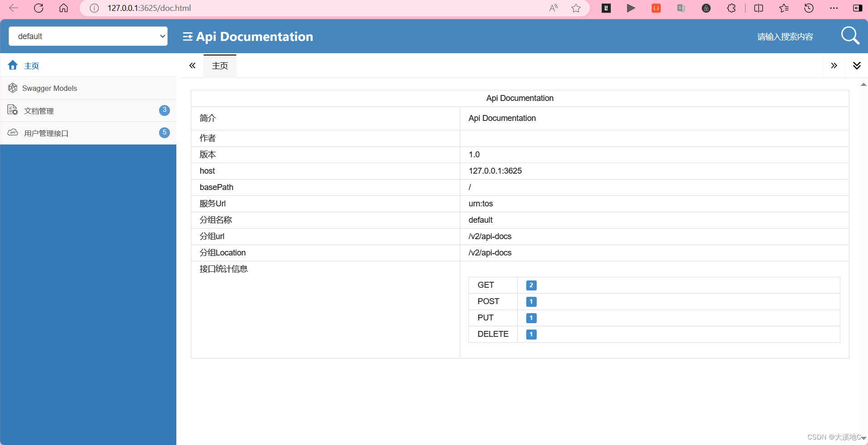This screenshot has width=868, height=445.
Task: Switch to the 主页 tab
Action: coord(219,65)
